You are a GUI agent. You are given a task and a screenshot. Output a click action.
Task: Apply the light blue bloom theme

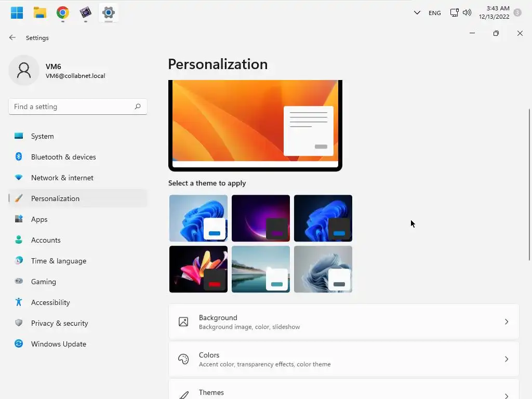tap(198, 218)
